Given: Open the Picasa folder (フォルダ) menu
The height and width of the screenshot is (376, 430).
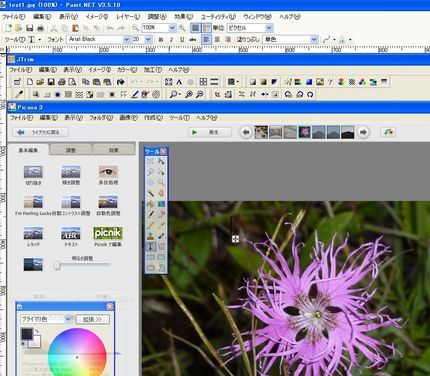Looking at the screenshot, I should click(101, 118).
